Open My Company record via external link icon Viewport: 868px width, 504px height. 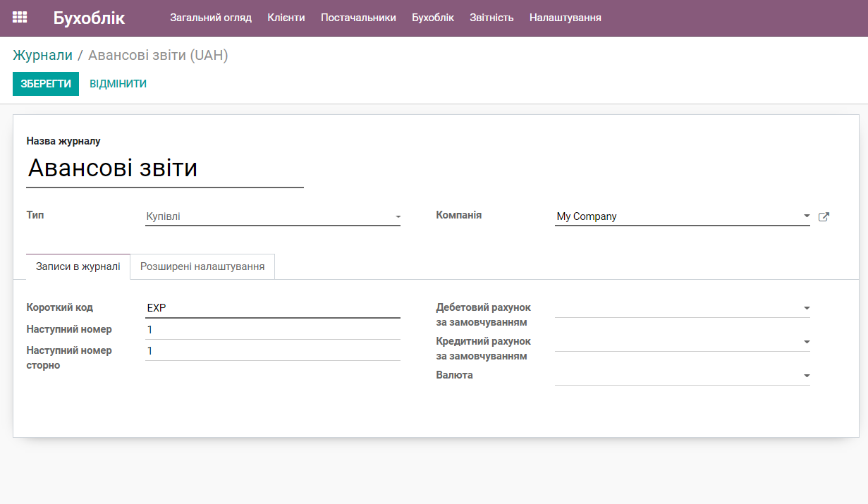[x=824, y=216]
